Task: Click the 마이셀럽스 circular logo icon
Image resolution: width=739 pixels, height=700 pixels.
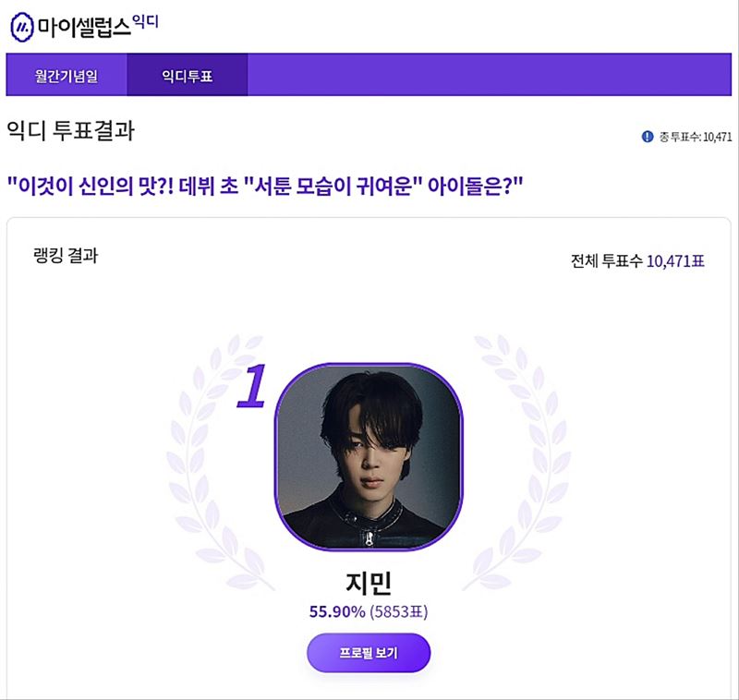Action: [x=22, y=28]
